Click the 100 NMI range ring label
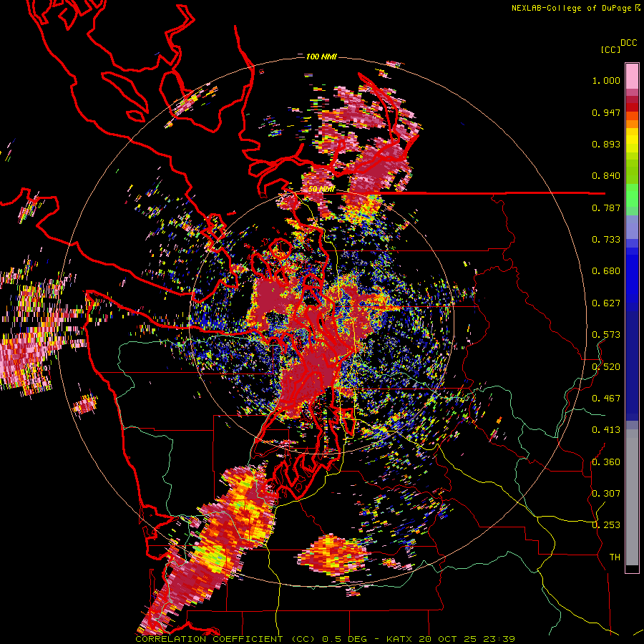The image size is (644, 644). tap(321, 57)
